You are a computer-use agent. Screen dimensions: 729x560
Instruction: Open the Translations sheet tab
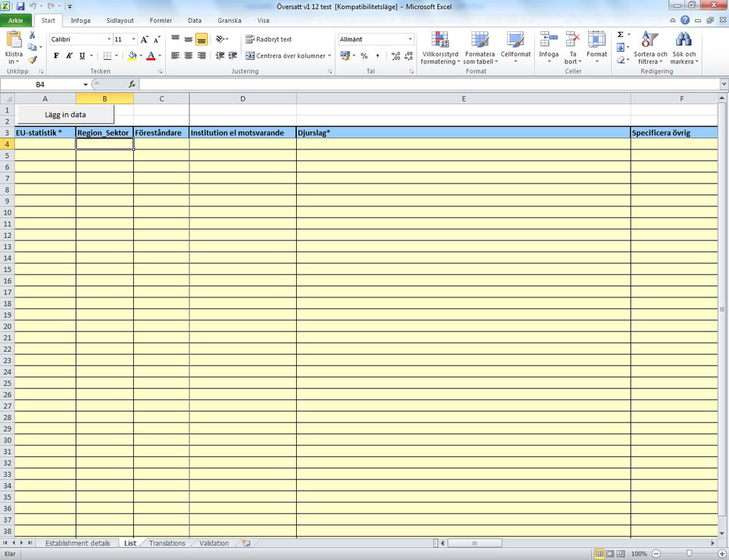click(x=167, y=543)
